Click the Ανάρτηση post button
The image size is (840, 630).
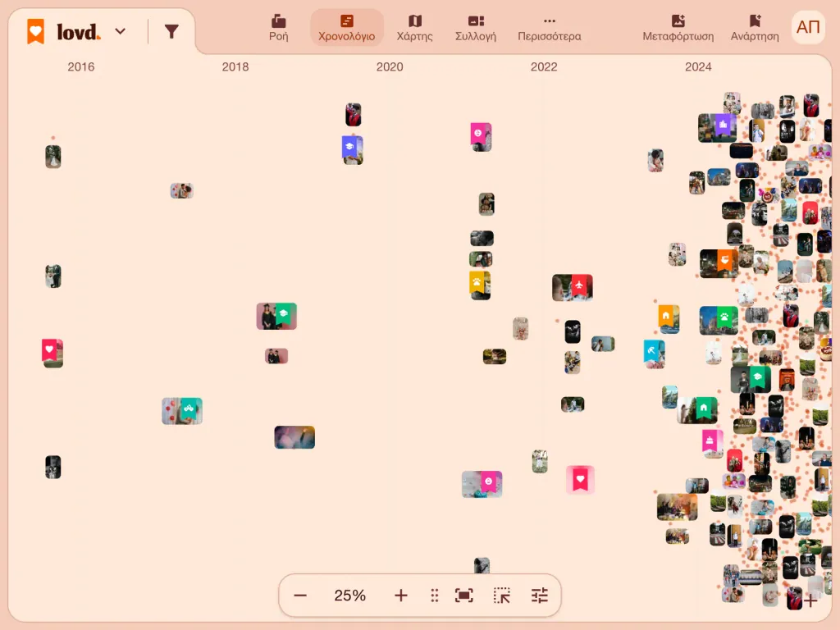point(755,28)
